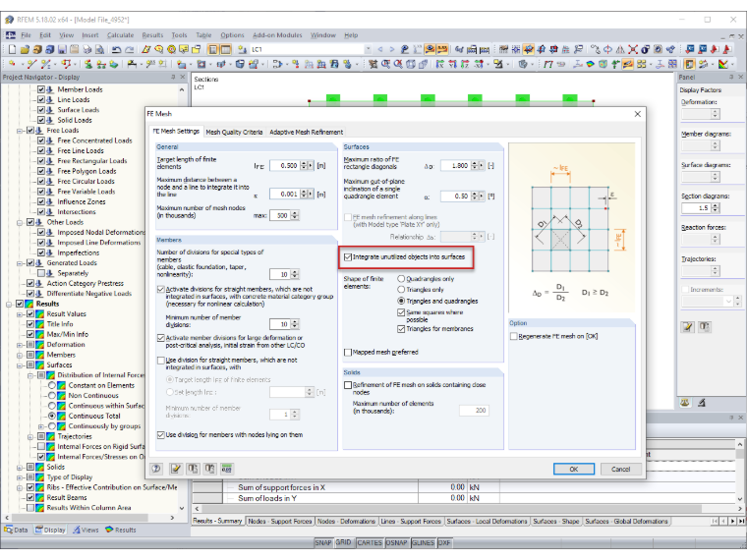
Task: Click the view in Y direction icon
Action: pos(452,64)
